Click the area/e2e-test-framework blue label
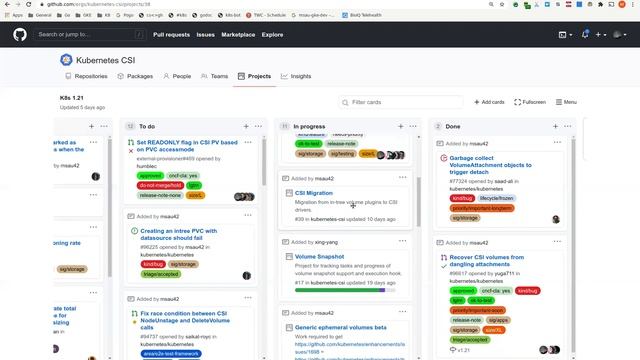 (x=171, y=353)
